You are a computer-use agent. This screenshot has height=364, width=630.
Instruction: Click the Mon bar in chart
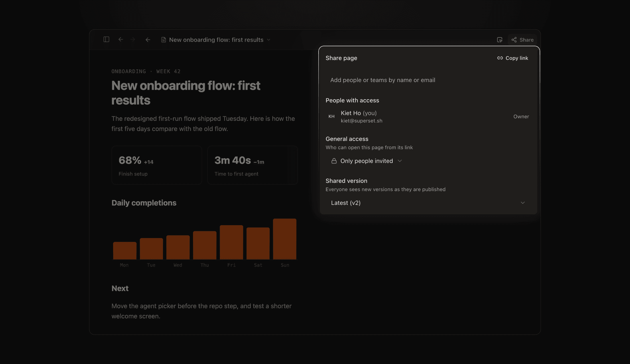tap(125, 250)
